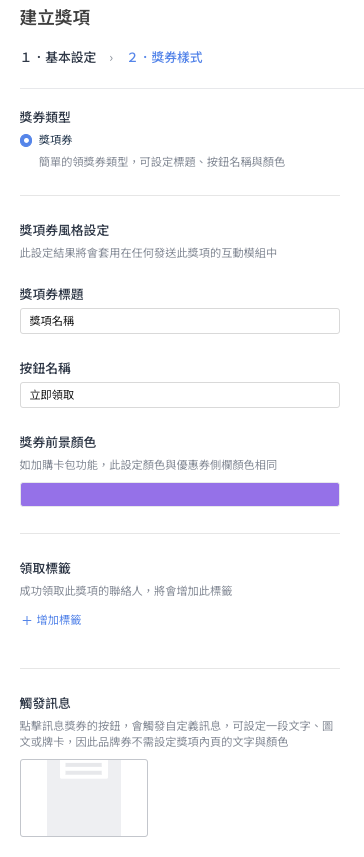Screen dimensions: 364x857
Task: Go back to step 1 基本設定
Action: point(58,57)
